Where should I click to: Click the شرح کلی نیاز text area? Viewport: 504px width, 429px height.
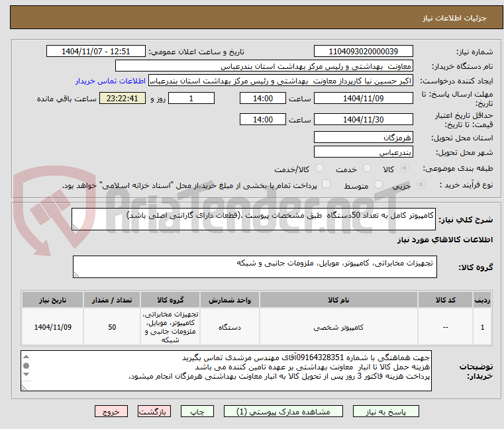click(254, 219)
